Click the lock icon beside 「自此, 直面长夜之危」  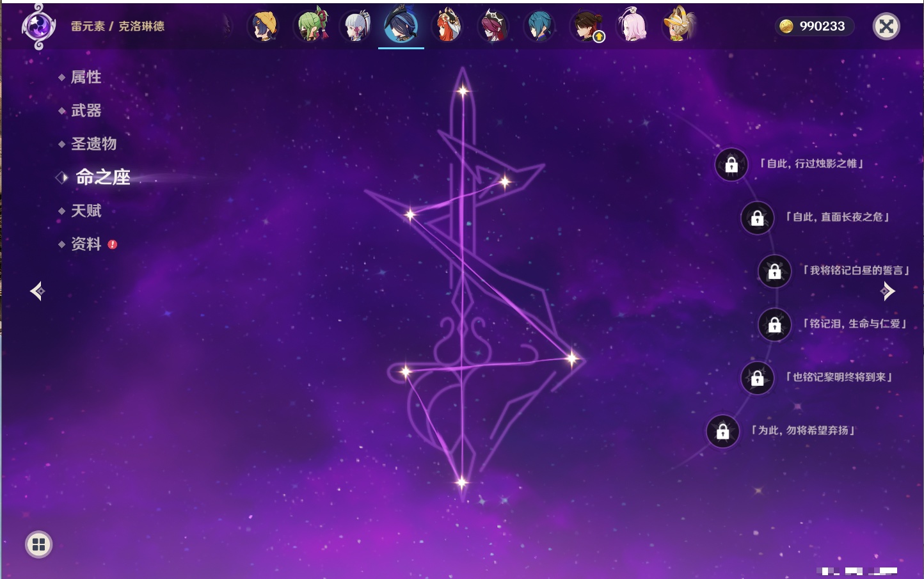pos(757,218)
